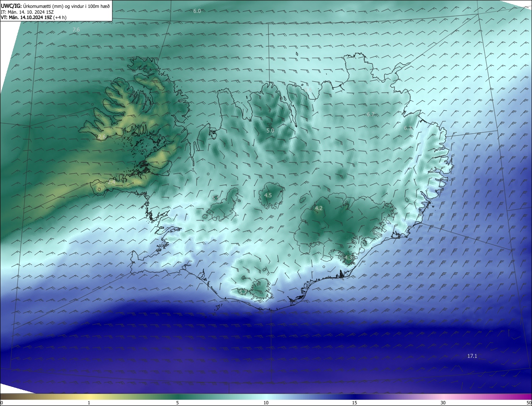Click the 2.6 value label in the Westfjords
The image size is (532, 406).
pos(102,136)
